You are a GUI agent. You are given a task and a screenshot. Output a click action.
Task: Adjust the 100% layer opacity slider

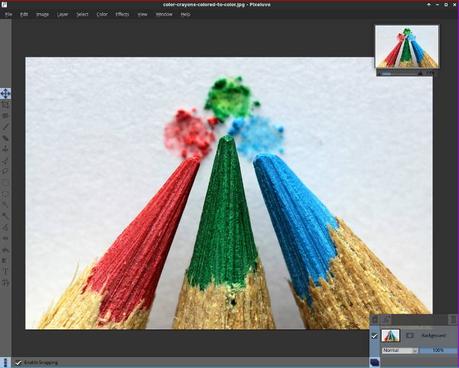click(x=438, y=350)
